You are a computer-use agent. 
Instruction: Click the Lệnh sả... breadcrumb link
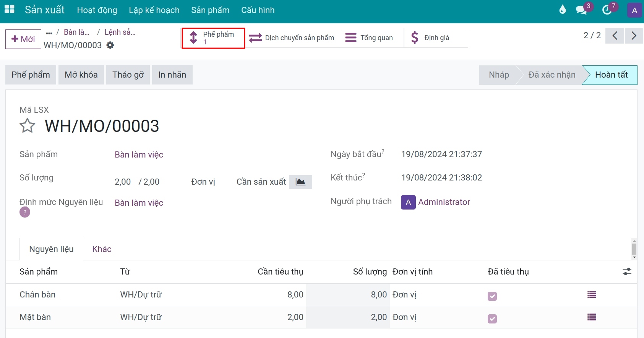(120, 32)
